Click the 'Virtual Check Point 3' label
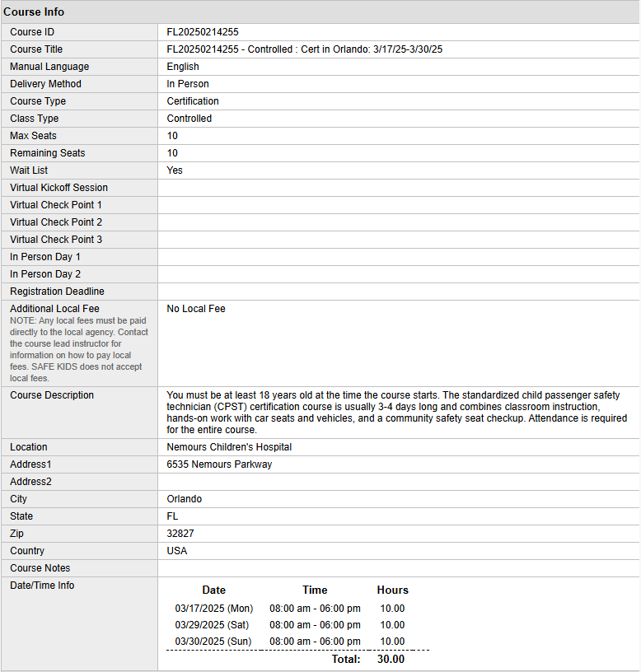The width and height of the screenshot is (641, 672). tap(56, 240)
